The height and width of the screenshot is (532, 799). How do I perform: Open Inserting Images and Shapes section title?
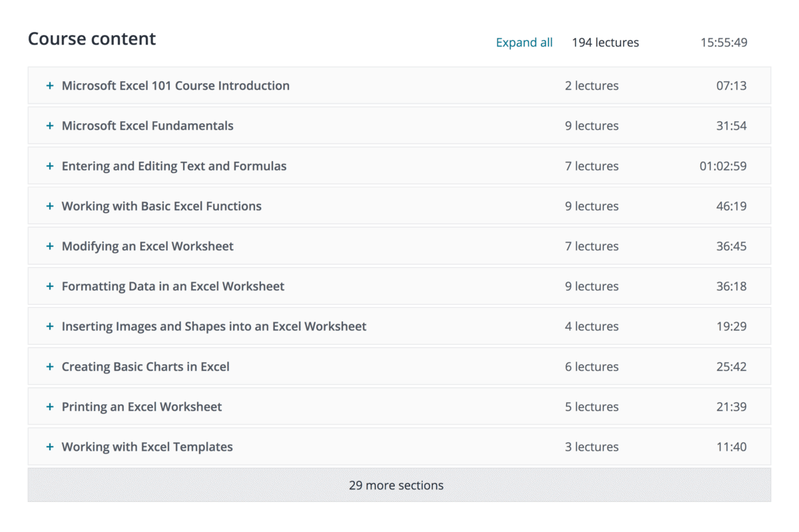point(214,326)
